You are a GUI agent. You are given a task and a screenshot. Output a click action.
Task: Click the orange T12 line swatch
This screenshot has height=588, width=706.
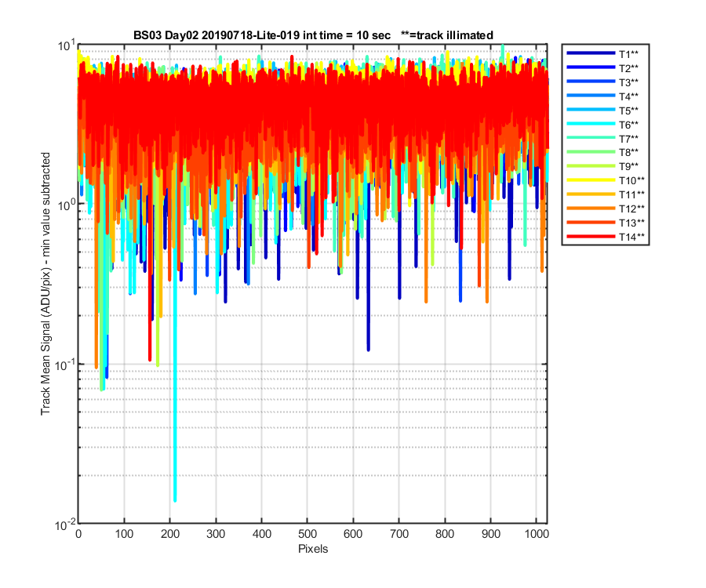591,208
